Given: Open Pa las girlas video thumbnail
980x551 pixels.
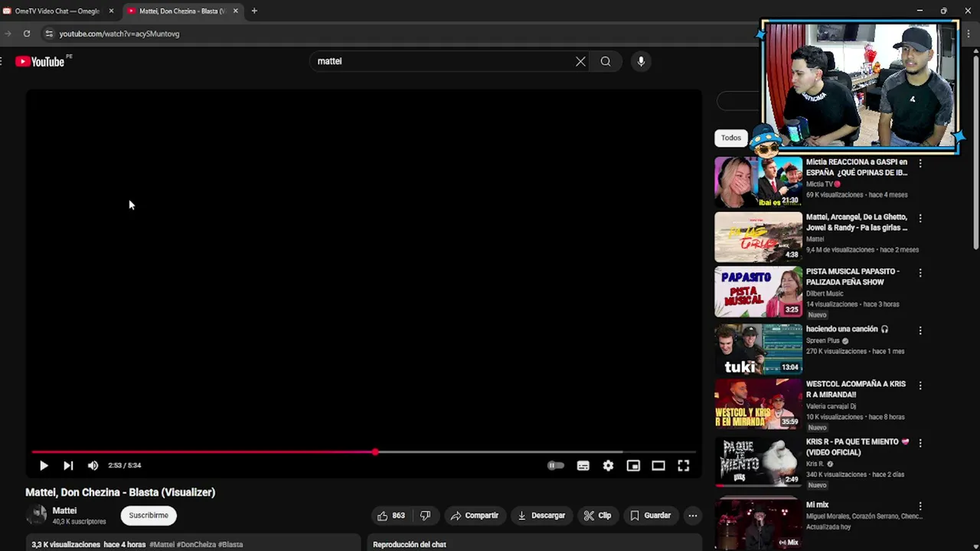Looking at the screenshot, I should tap(759, 237).
